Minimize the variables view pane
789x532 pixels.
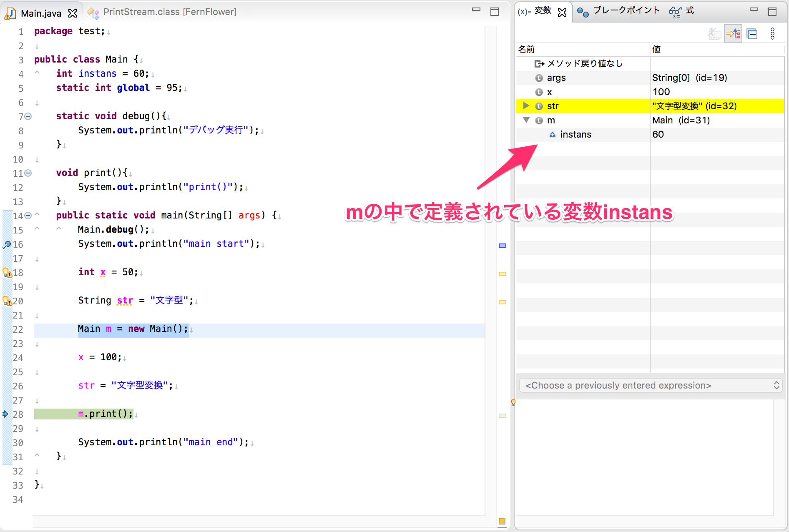754,10
